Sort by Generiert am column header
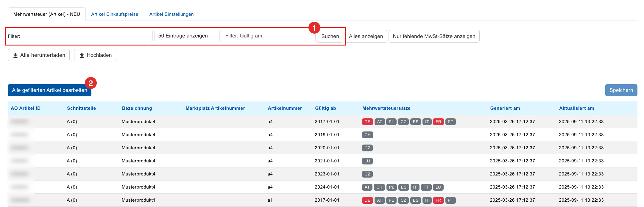Viewport: 644px width, 207px height. [x=505, y=108]
